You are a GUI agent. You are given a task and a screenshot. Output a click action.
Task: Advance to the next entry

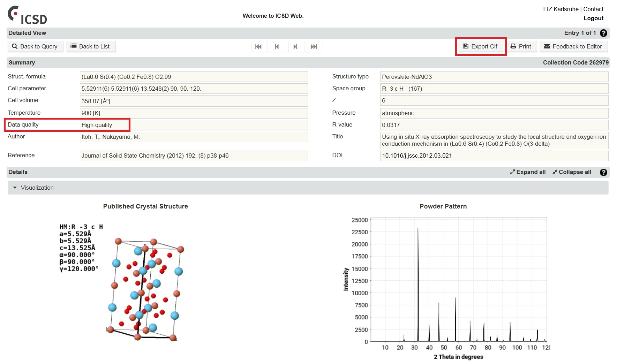pyautogui.click(x=296, y=46)
